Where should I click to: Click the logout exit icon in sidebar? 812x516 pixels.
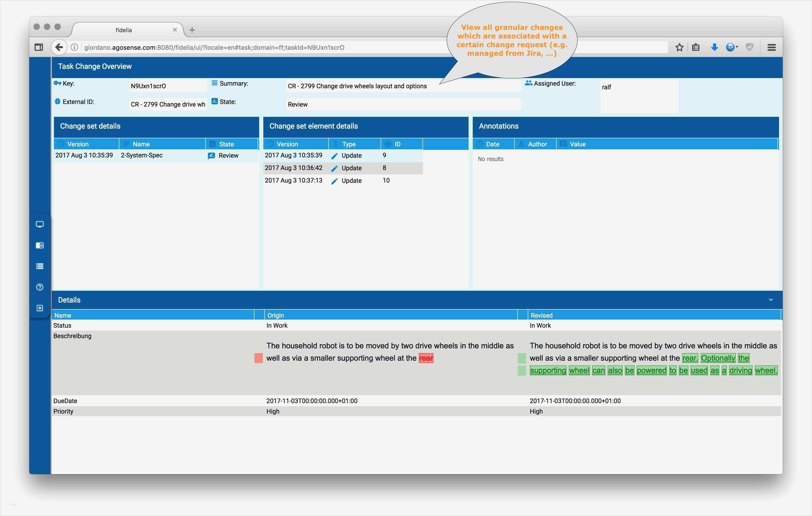click(x=40, y=308)
